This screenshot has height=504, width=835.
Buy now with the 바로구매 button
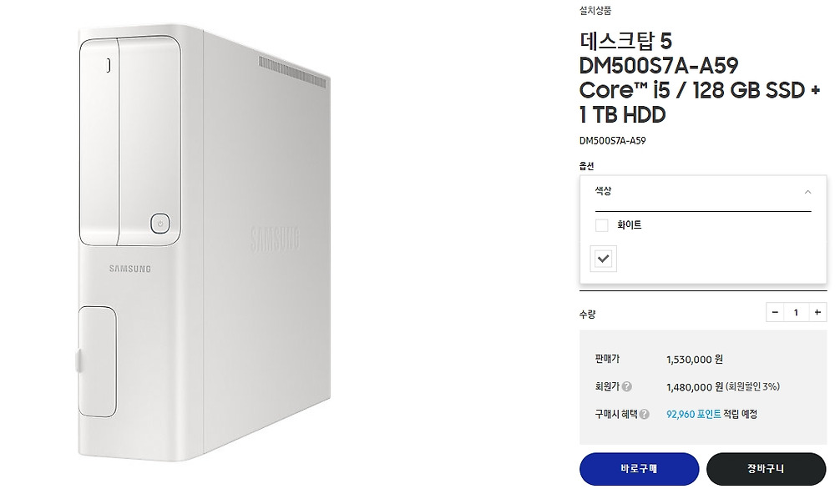click(639, 469)
